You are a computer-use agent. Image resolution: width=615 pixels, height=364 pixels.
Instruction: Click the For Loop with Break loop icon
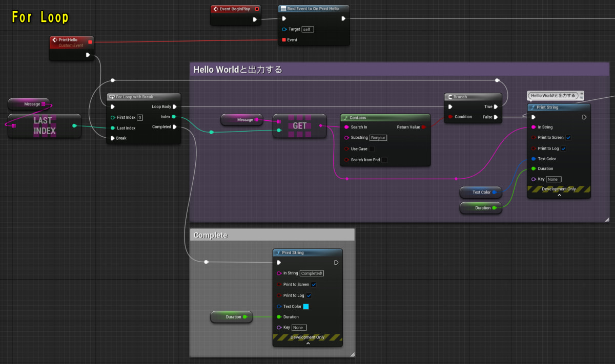point(112,96)
